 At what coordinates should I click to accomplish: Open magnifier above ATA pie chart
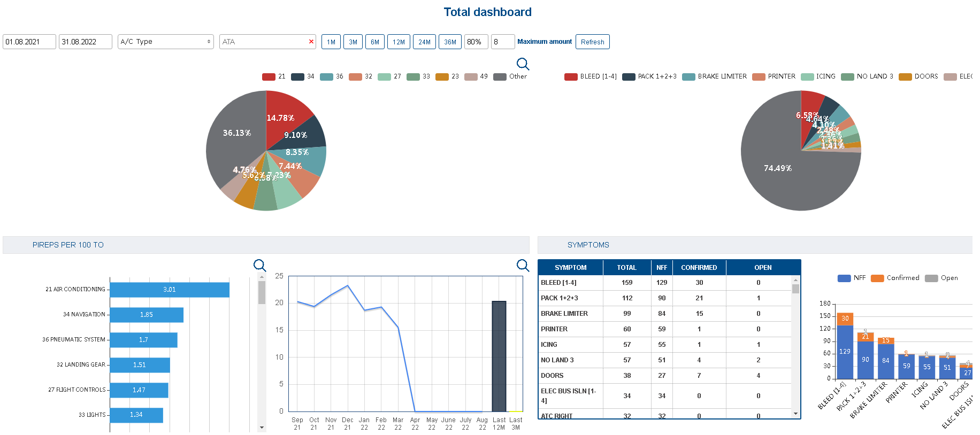(x=523, y=64)
